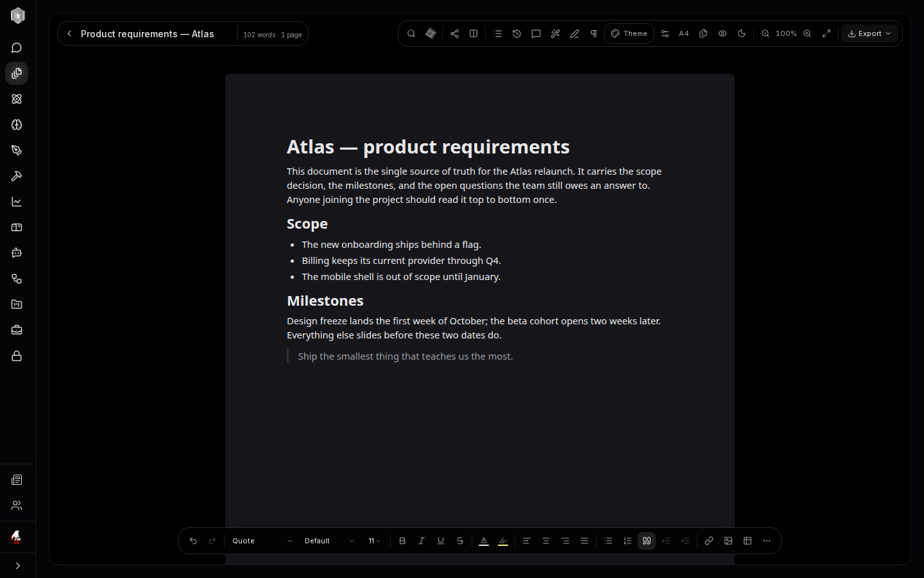924x578 pixels.
Task: Toggle the paragraph marks pilcrow
Action: pyautogui.click(x=594, y=33)
